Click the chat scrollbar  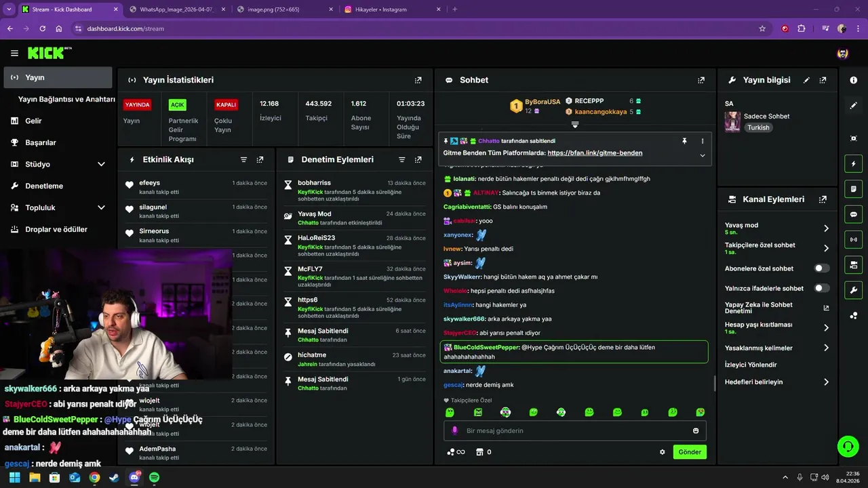click(714, 384)
